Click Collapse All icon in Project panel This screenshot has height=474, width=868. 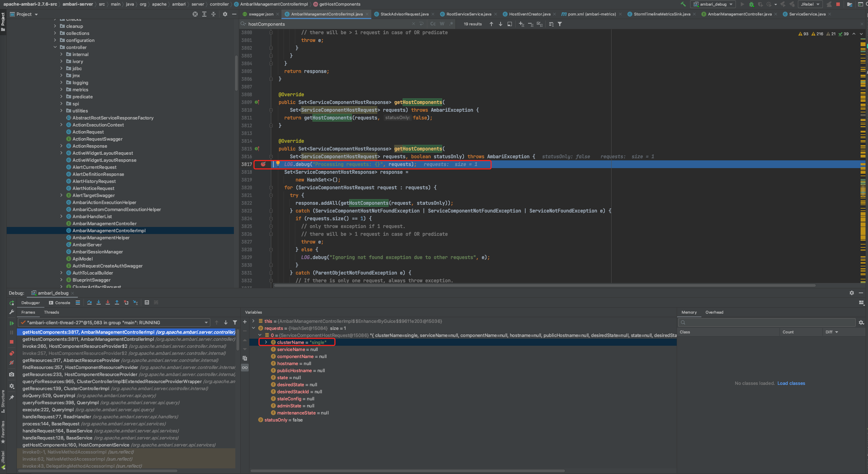213,14
